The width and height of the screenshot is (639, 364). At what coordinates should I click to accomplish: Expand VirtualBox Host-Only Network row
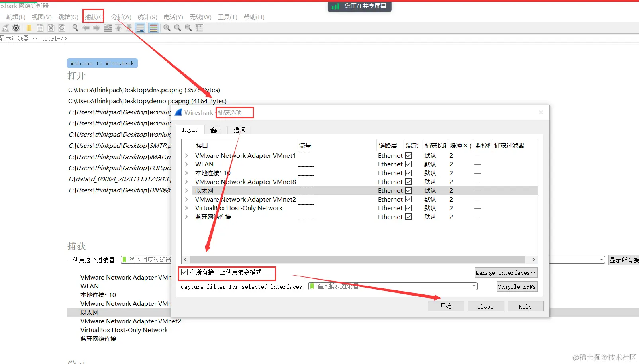tap(186, 208)
